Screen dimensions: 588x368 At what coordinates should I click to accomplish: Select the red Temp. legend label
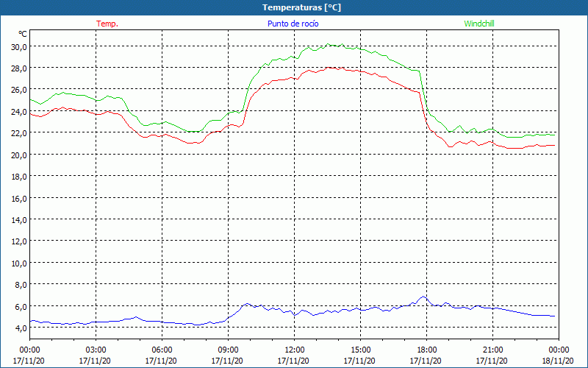(107, 24)
